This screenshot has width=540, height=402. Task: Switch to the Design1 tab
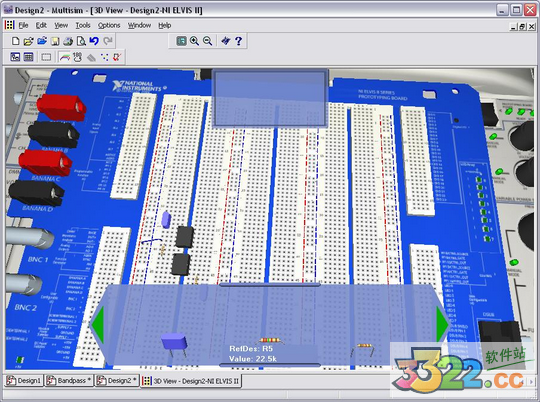24,381
